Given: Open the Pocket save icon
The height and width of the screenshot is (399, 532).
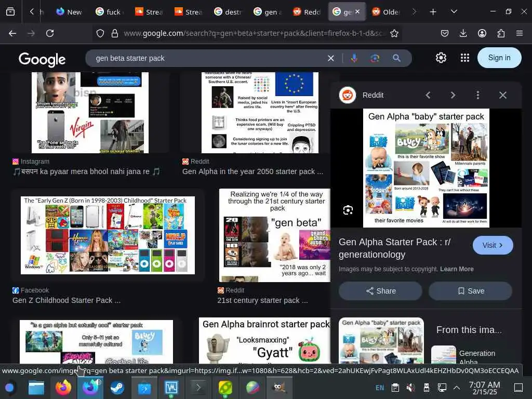Looking at the screenshot, I should pos(445,33).
